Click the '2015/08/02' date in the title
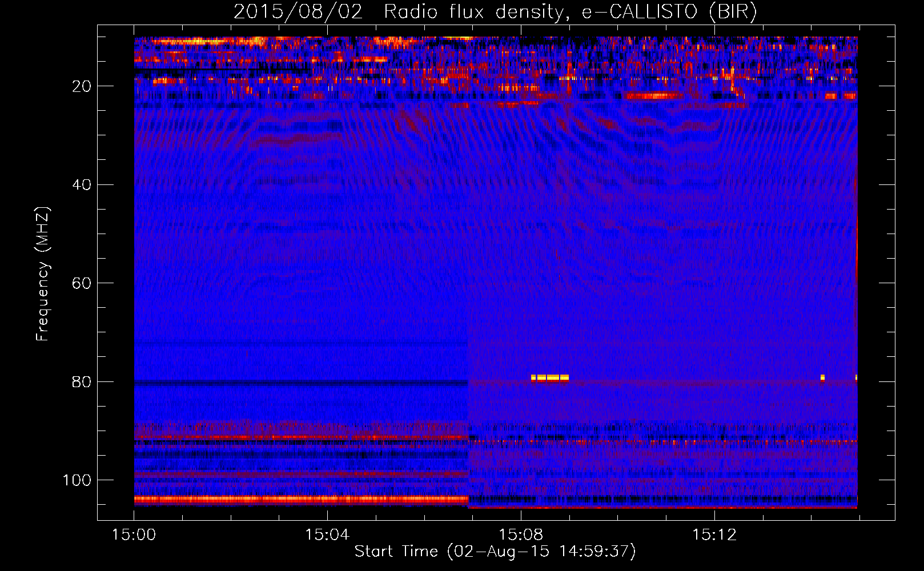 pyautogui.click(x=298, y=11)
